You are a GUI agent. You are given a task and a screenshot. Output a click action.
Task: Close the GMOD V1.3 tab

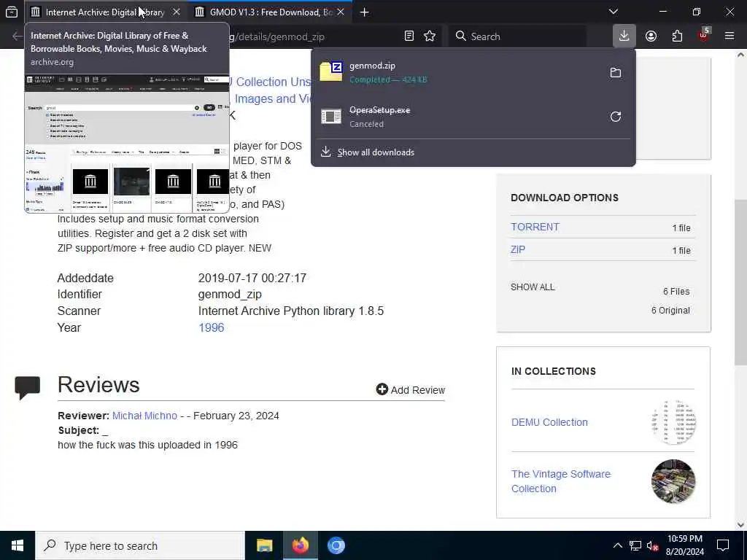pos(340,12)
